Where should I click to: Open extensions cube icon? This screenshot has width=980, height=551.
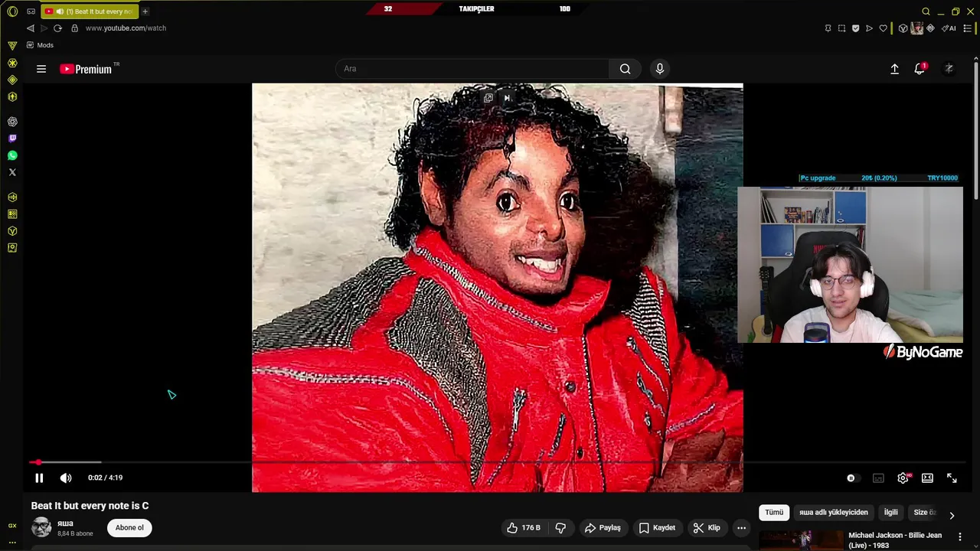[903, 28]
